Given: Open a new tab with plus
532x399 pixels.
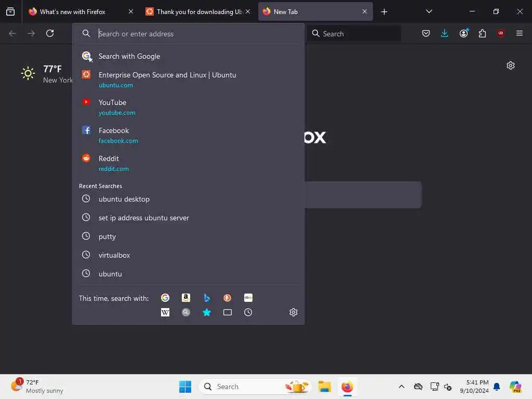Looking at the screenshot, I should tap(384, 12).
